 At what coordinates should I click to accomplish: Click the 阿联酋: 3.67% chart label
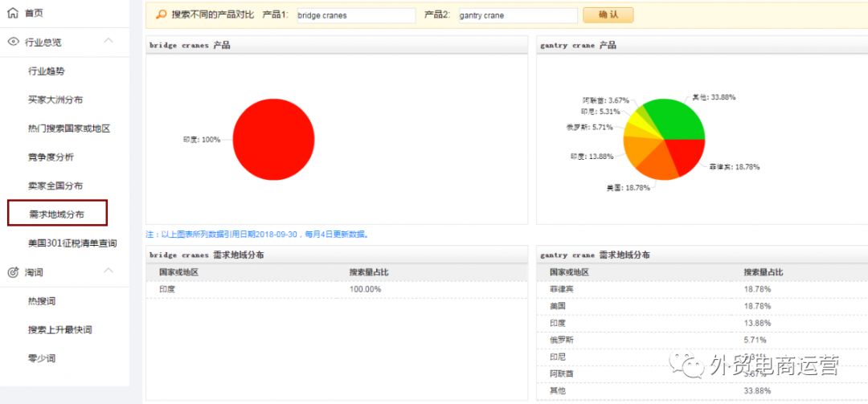point(606,100)
